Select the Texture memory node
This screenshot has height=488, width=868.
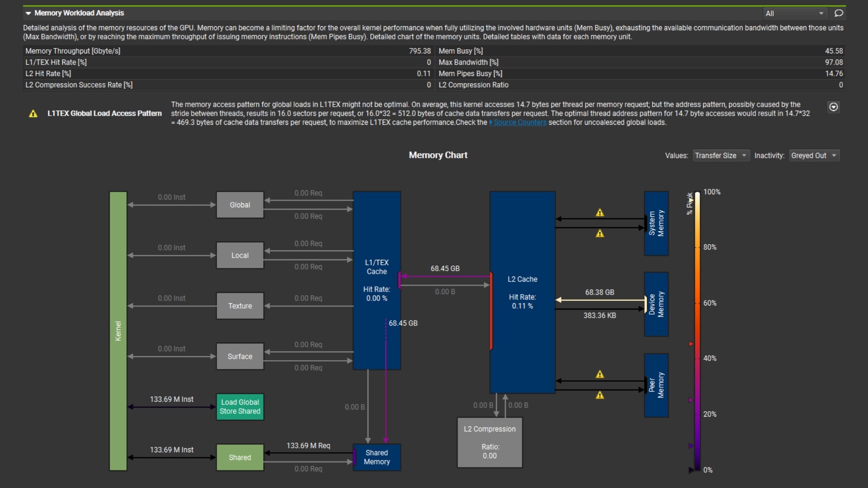coord(240,306)
